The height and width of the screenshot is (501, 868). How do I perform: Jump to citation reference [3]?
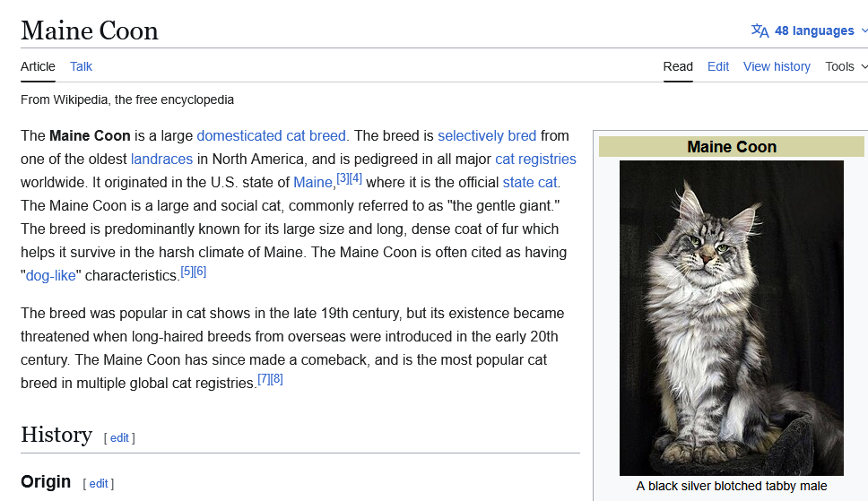343,178
